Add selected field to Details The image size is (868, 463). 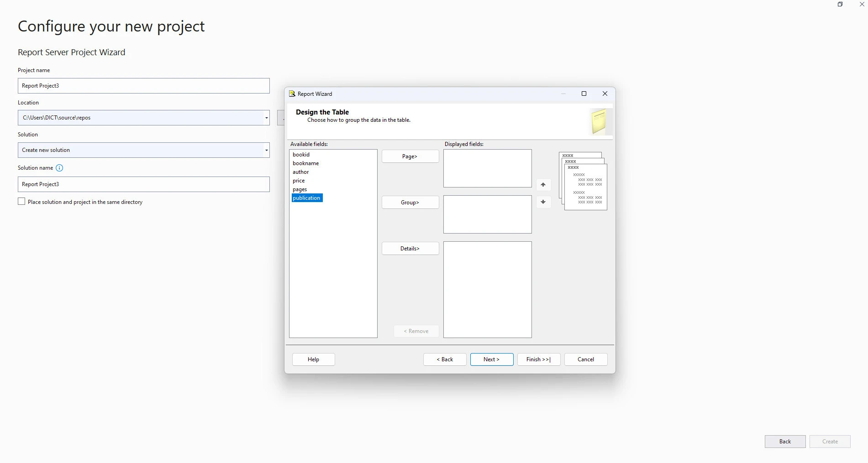click(410, 249)
